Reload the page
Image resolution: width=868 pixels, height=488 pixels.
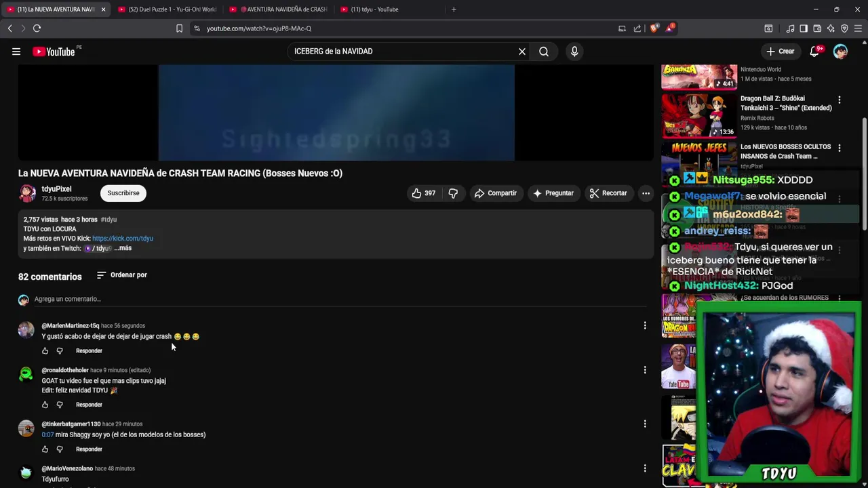[x=37, y=28]
